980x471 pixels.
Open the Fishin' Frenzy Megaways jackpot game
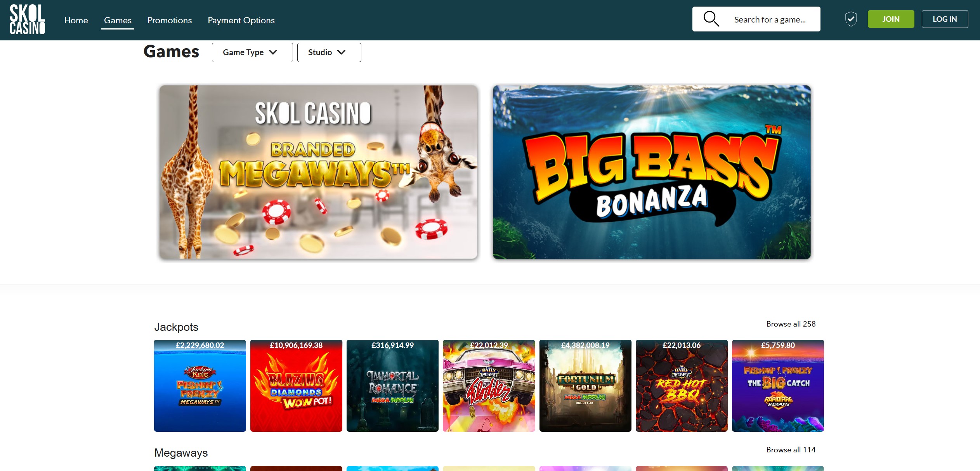click(199, 386)
